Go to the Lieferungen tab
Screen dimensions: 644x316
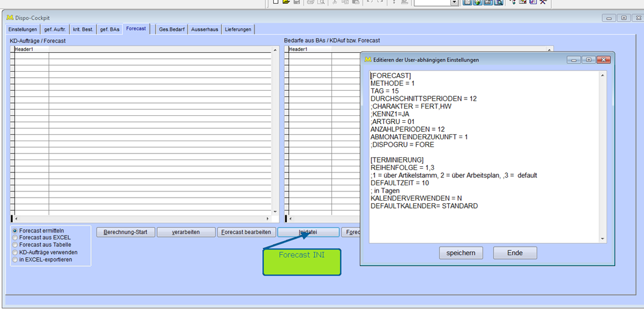[238, 29]
